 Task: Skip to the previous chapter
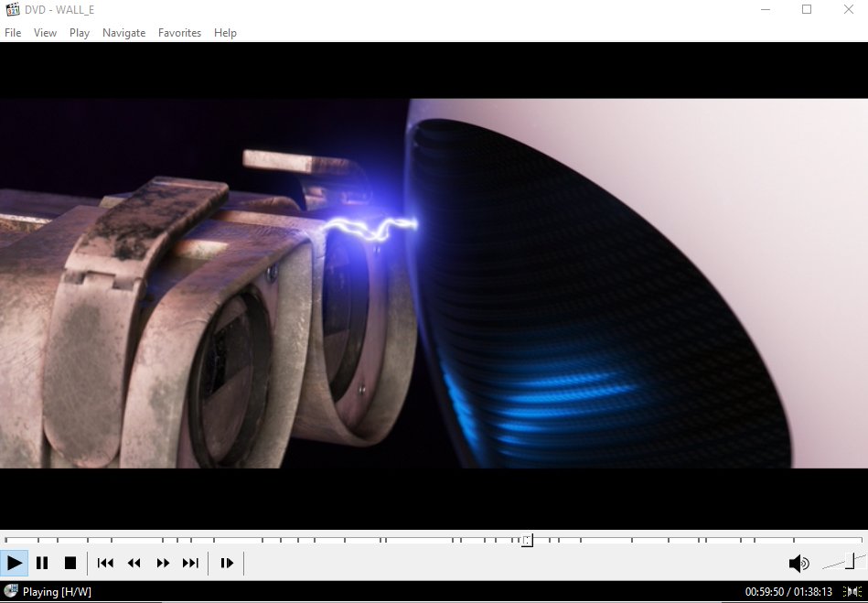[105, 563]
